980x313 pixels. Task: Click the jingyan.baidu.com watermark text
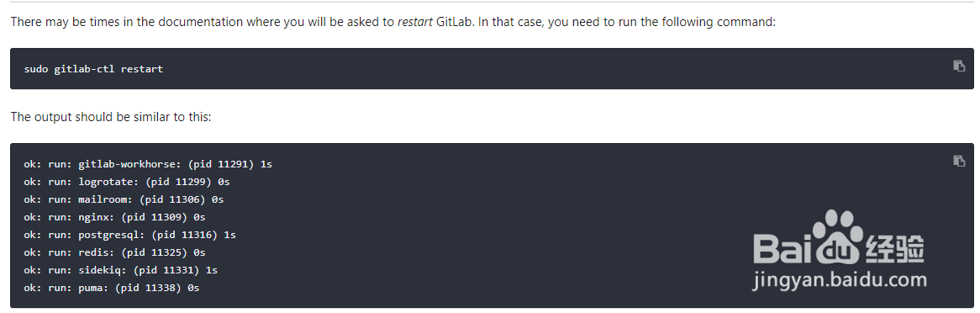pos(840,280)
